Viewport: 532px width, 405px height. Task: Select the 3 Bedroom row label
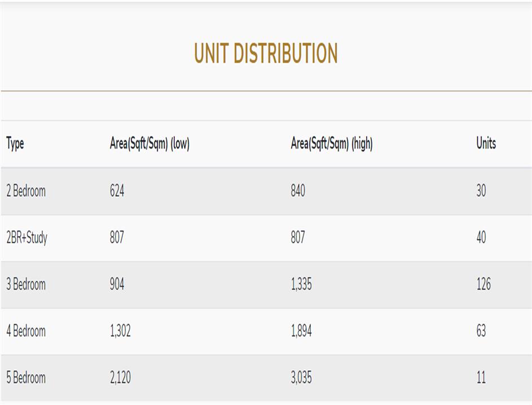[26, 284]
